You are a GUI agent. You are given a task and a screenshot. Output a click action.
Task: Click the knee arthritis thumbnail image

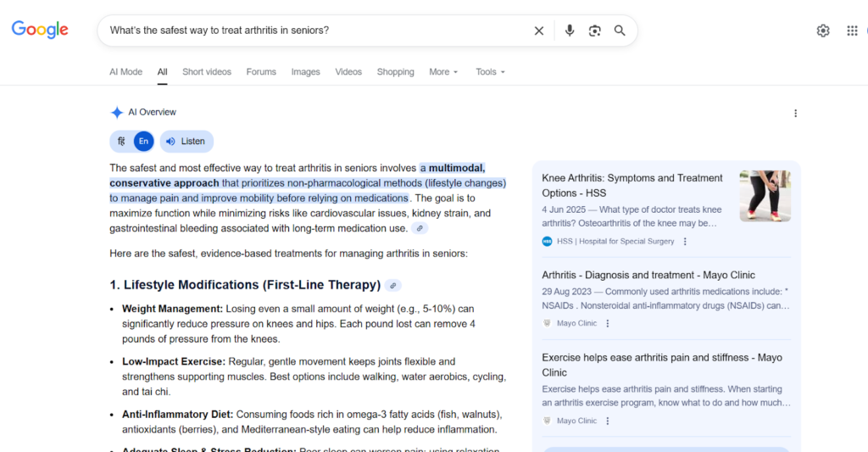coord(765,196)
